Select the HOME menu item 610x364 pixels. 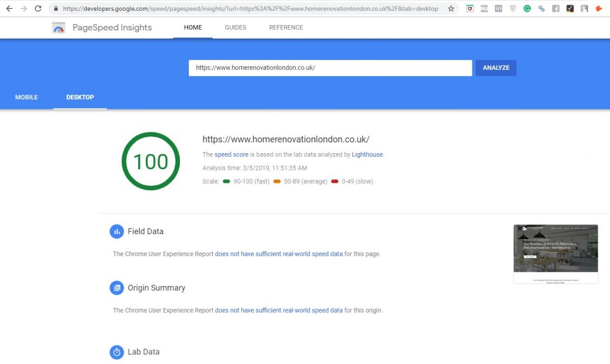point(192,27)
